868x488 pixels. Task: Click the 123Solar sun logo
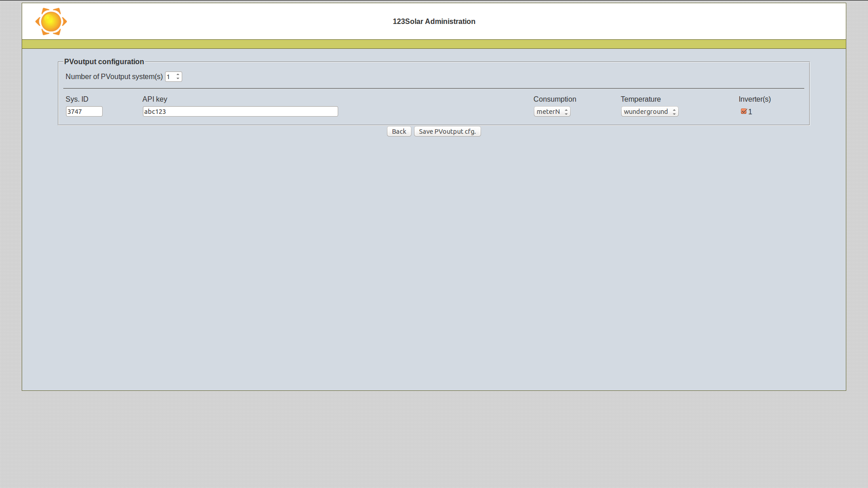tap(51, 21)
